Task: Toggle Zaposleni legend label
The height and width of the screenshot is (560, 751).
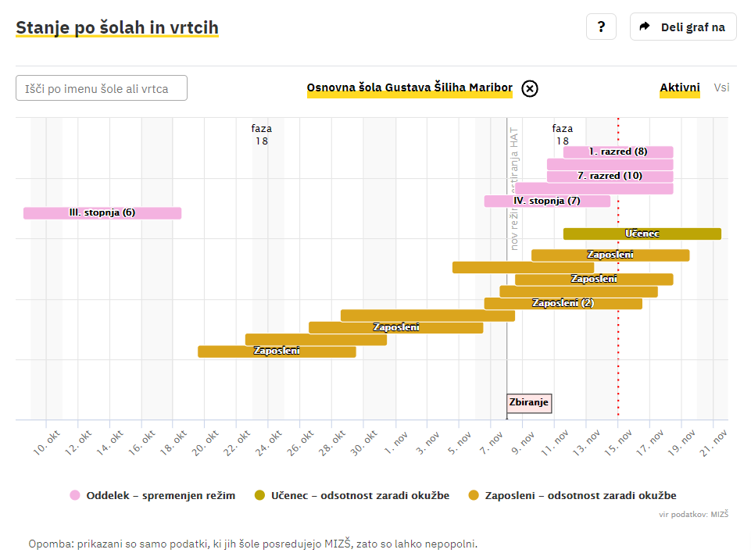Action: [x=581, y=495]
